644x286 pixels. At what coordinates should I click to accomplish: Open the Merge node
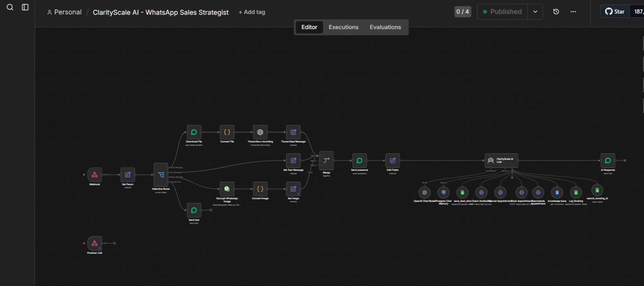pyautogui.click(x=326, y=160)
